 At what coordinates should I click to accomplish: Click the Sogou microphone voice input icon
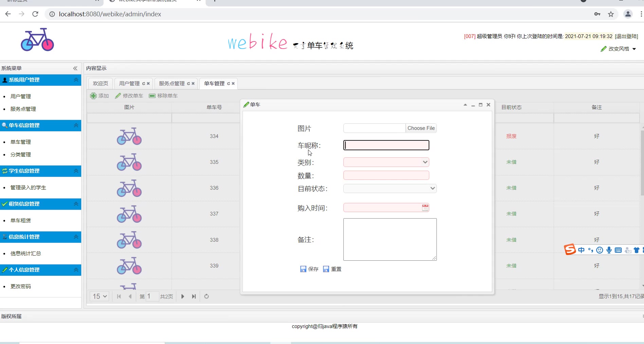609,250
